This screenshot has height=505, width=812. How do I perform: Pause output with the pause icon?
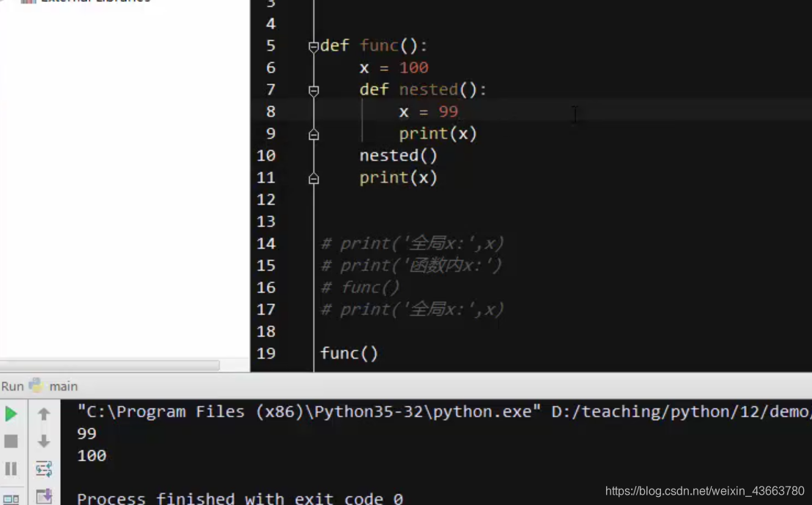point(11,469)
